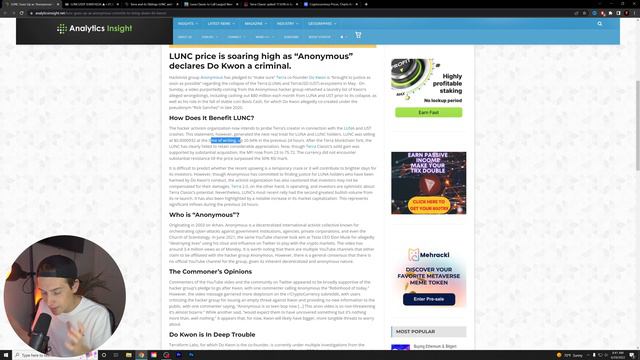Open a new browser tab with the plus button
This screenshot has width=640, height=360.
click(x=366, y=4)
